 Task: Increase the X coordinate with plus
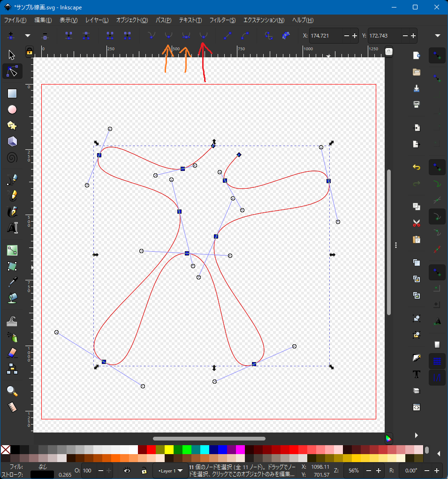355,36
